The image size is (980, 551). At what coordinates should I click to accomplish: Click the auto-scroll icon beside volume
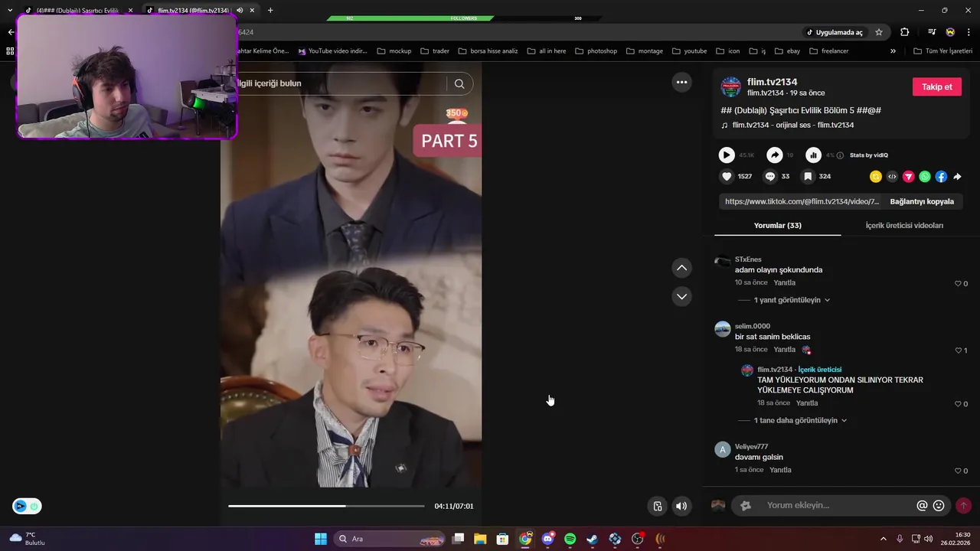click(x=658, y=506)
